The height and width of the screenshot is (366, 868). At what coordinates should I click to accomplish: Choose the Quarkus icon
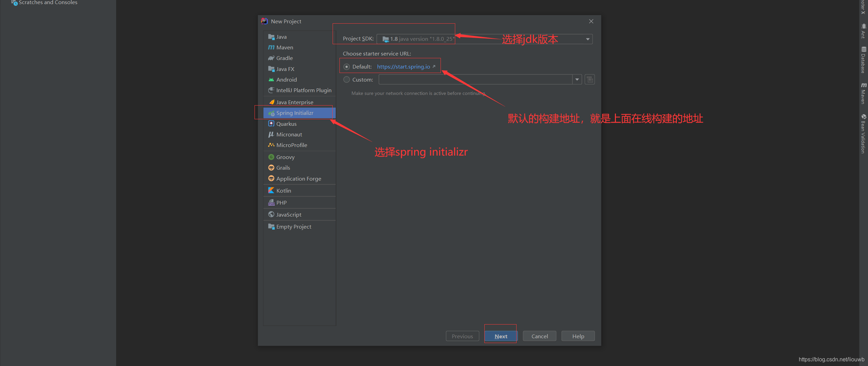coord(271,124)
